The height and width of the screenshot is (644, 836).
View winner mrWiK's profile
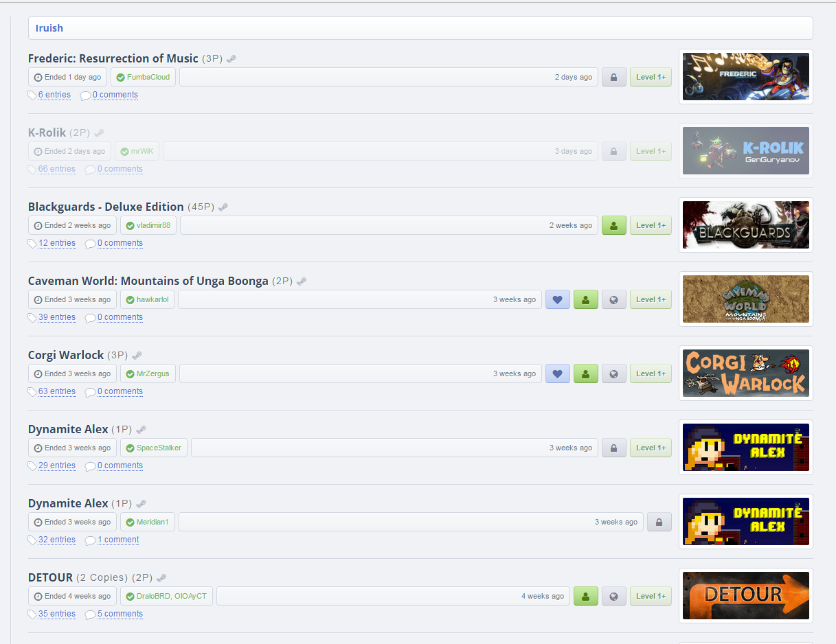[x=142, y=151]
